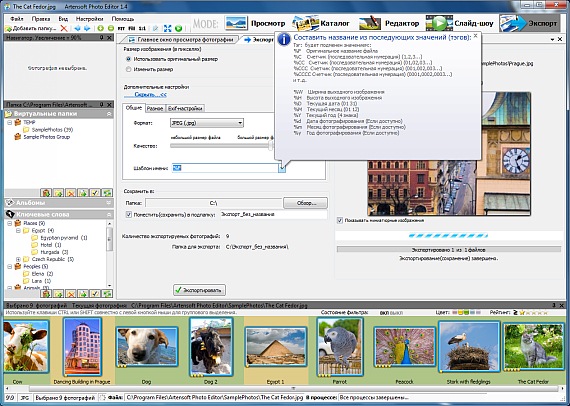Go to next photo with right arrow

pos(87,28)
